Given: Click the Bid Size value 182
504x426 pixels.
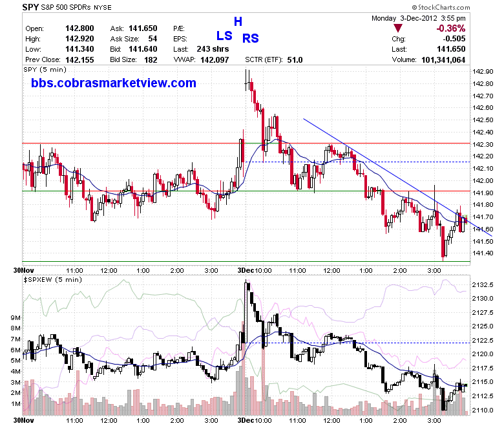Looking at the screenshot, I should 151,60.
